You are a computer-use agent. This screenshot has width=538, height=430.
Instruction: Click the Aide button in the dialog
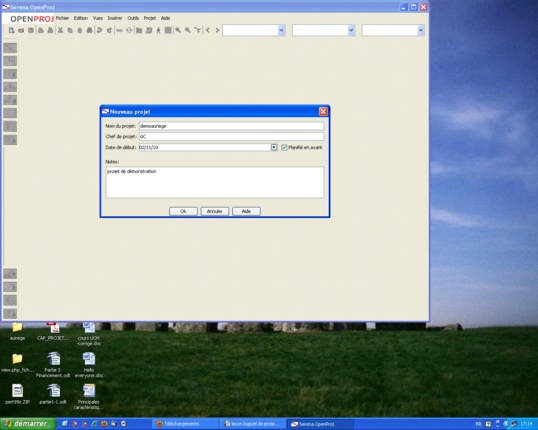coord(246,211)
